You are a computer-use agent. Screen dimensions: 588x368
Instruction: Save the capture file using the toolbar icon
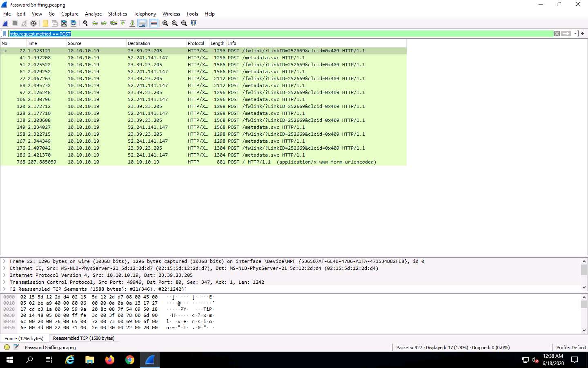(x=55, y=23)
